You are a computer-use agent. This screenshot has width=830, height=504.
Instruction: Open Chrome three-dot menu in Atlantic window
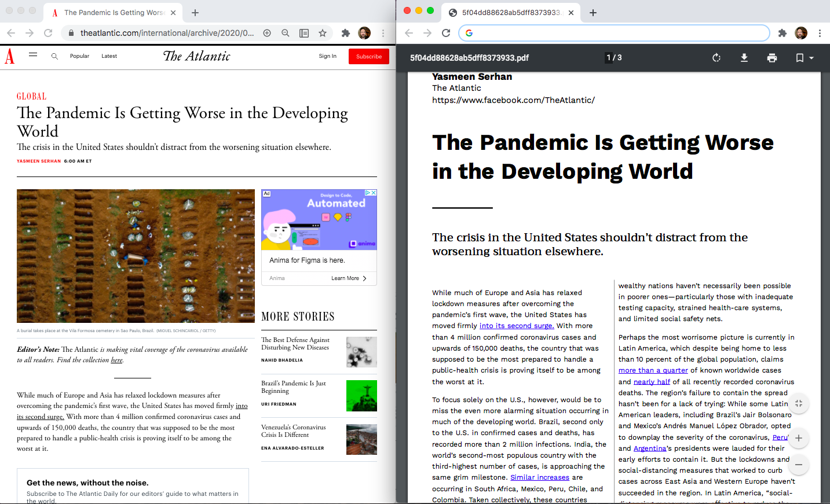pyautogui.click(x=383, y=33)
